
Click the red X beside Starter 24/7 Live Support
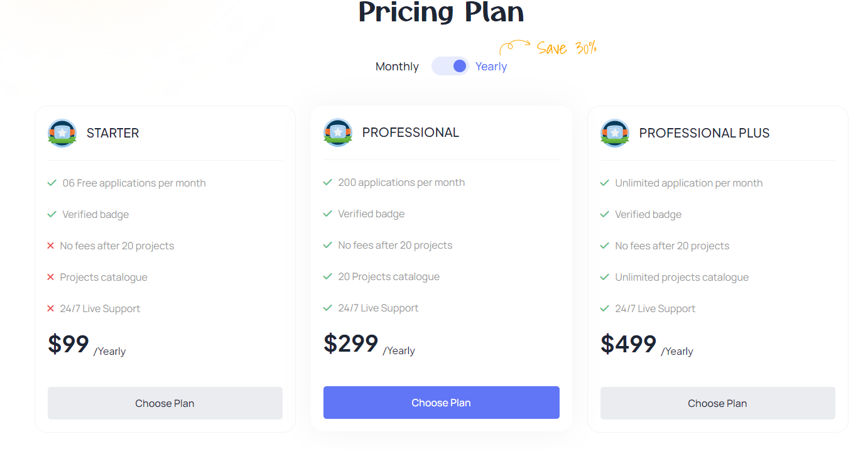[x=51, y=308]
